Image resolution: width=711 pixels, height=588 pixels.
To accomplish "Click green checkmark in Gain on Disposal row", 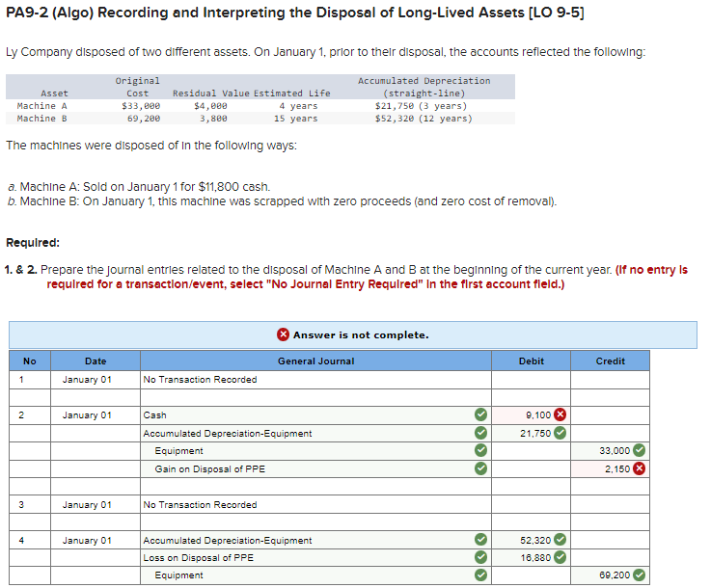I will tap(480, 469).
